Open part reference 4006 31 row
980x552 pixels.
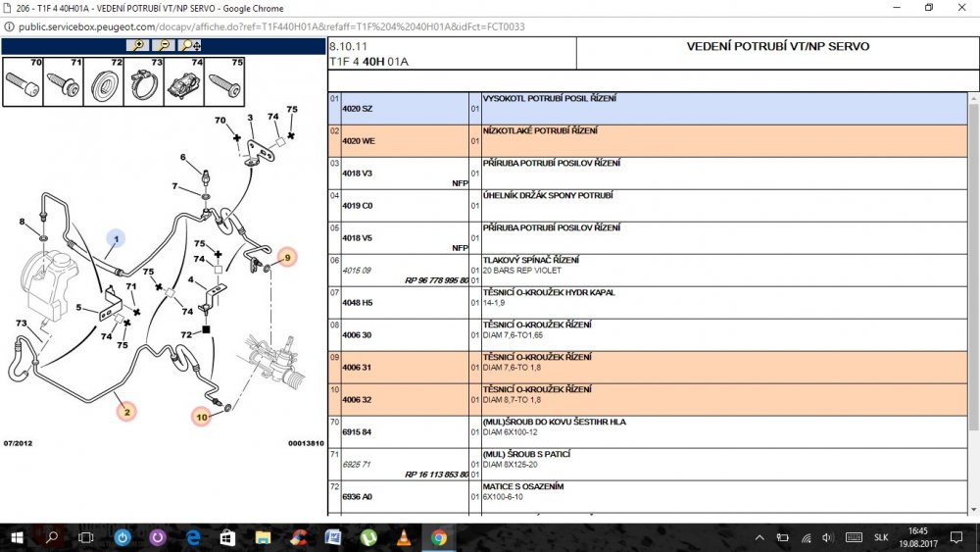coord(648,367)
